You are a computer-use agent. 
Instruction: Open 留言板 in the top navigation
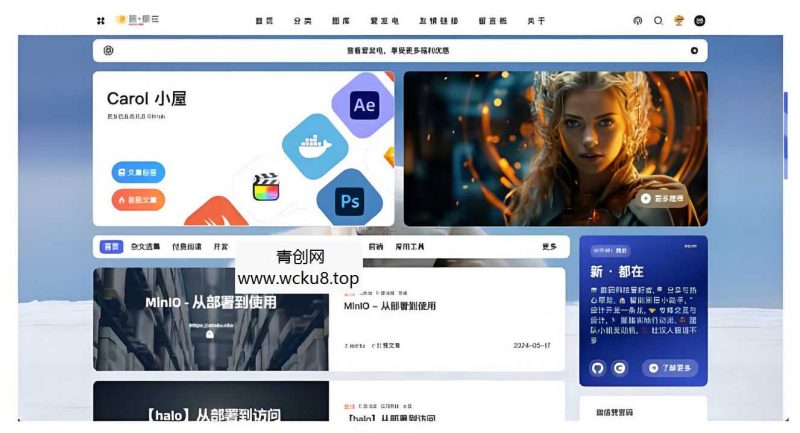pyautogui.click(x=493, y=21)
